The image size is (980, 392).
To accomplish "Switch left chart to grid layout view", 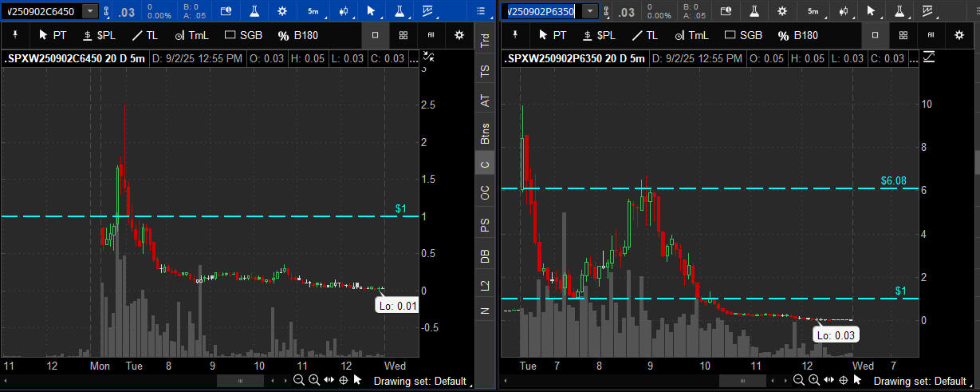I will pyautogui.click(x=403, y=35).
